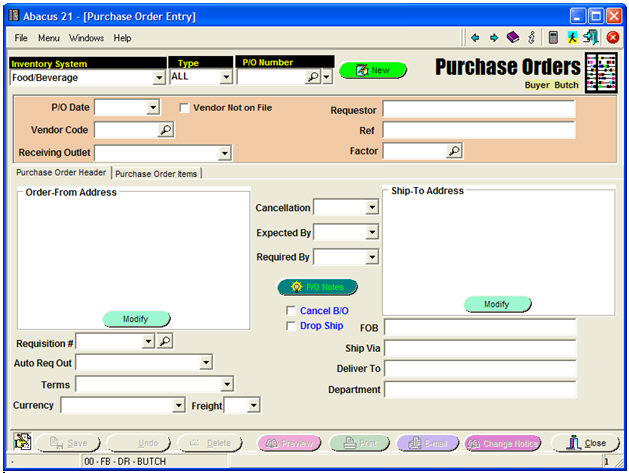Image resolution: width=629 pixels, height=473 pixels.
Task: Click the back arrow toolbar icon
Action: (x=475, y=38)
